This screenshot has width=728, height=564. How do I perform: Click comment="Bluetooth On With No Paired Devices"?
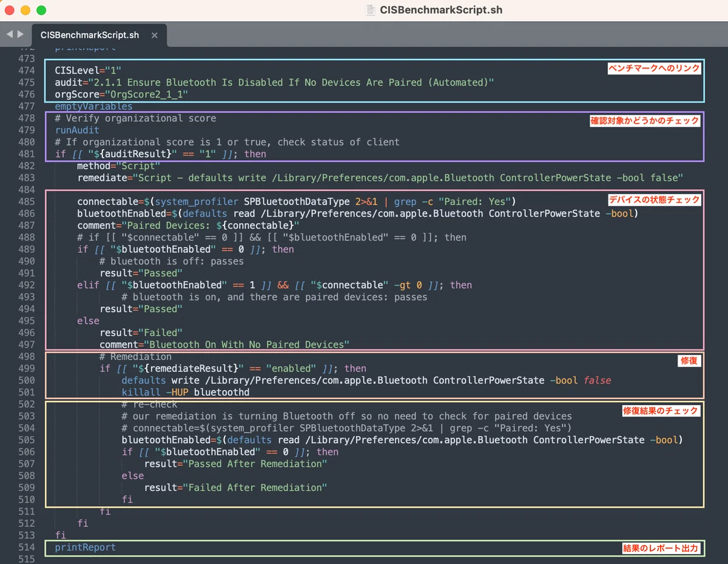click(x=224, y=344)
